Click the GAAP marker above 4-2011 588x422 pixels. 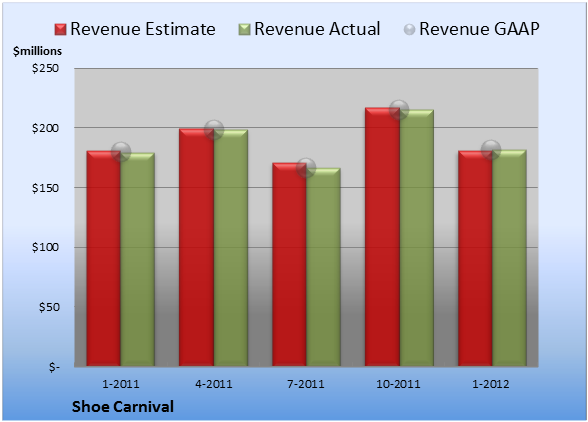pyautogui.click(x=214, y=130)
